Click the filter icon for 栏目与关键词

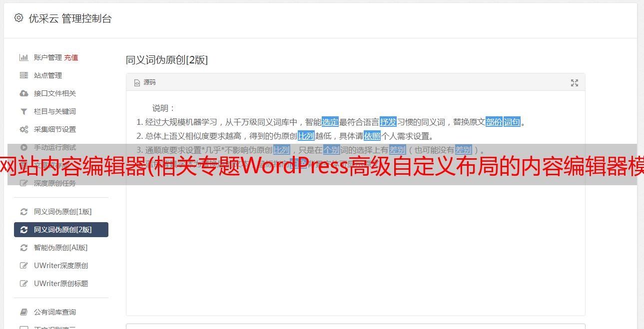point(23,111)
